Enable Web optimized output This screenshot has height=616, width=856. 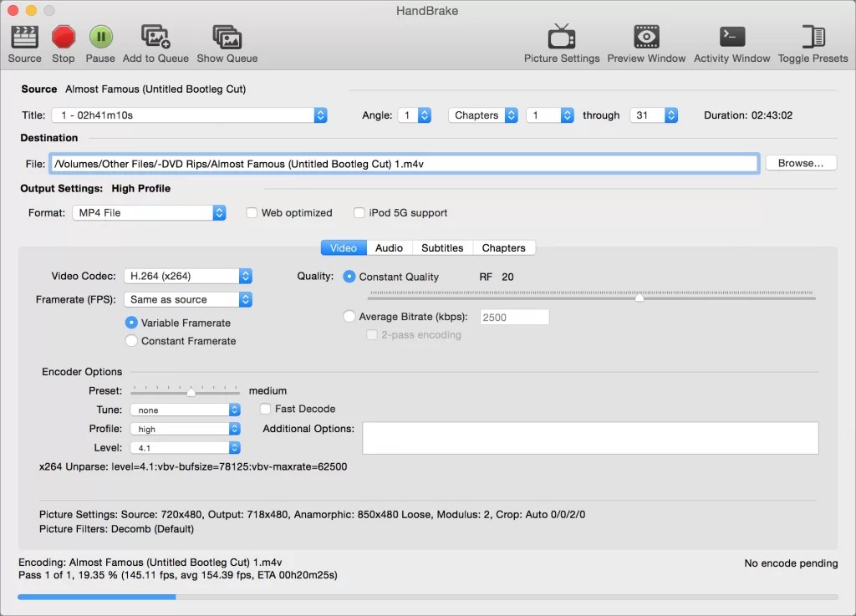(x=252, y=212)
